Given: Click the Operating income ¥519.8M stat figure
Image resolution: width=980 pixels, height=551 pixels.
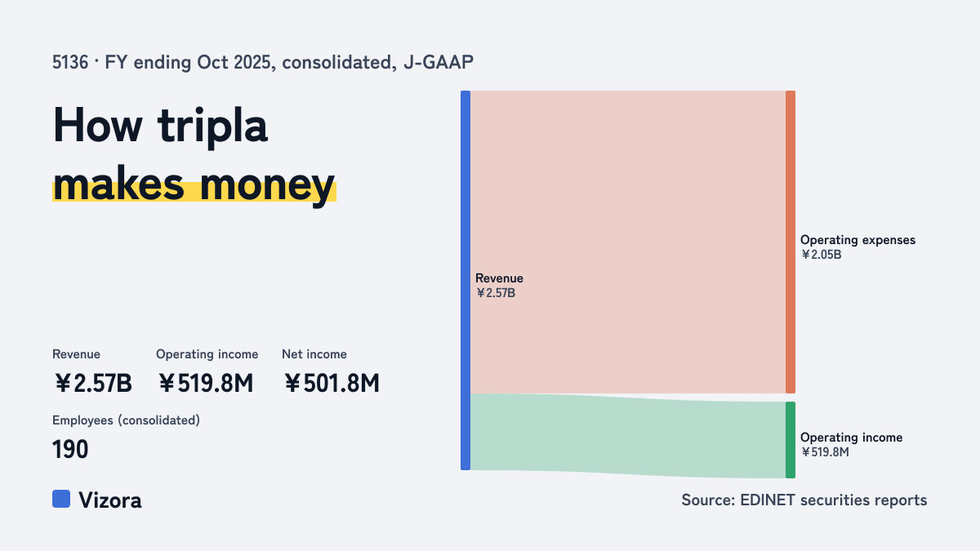Looking at the screenshot, I should click(206, 383).
